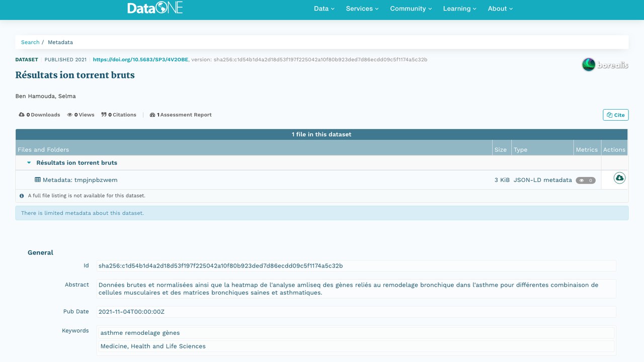Click the JSON-LD metadata type cell
The image size is (644, 362).
[543, 180]
